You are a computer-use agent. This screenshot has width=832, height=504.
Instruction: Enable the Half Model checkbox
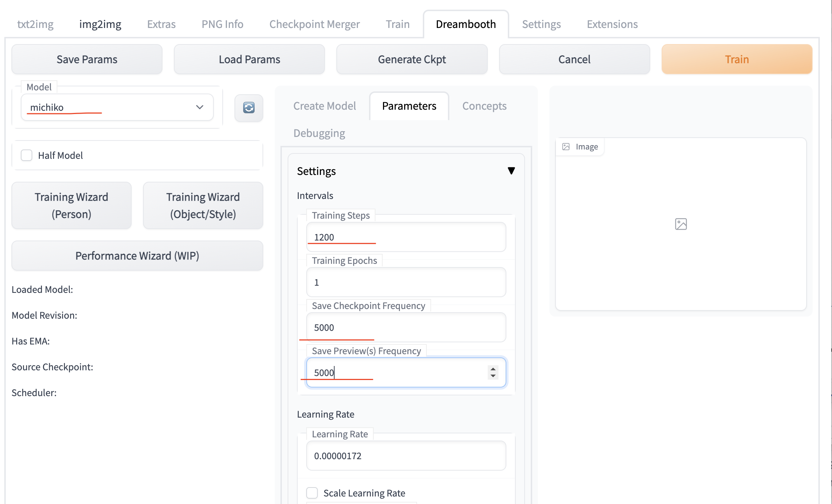tap(27, 155)
